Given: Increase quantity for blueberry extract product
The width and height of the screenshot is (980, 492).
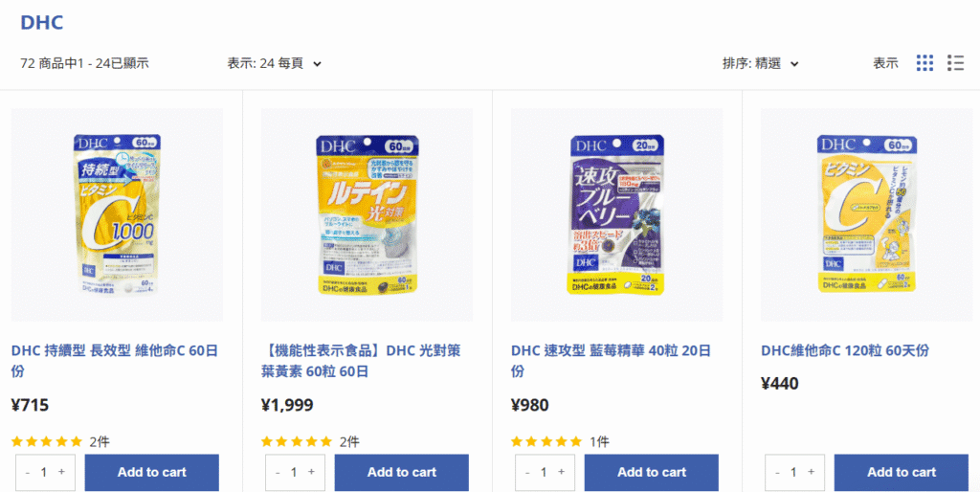Looking at the screenshot, I should 561,472.
